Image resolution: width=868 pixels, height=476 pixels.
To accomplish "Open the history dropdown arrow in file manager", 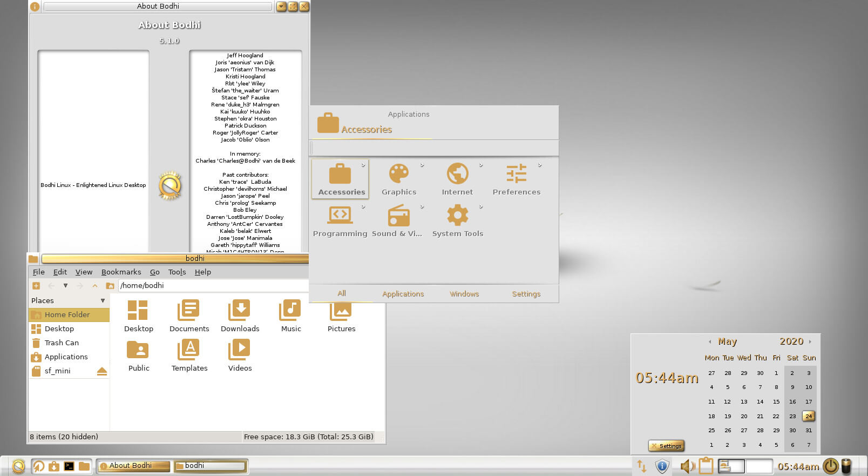I will click(x=65, y=286).
